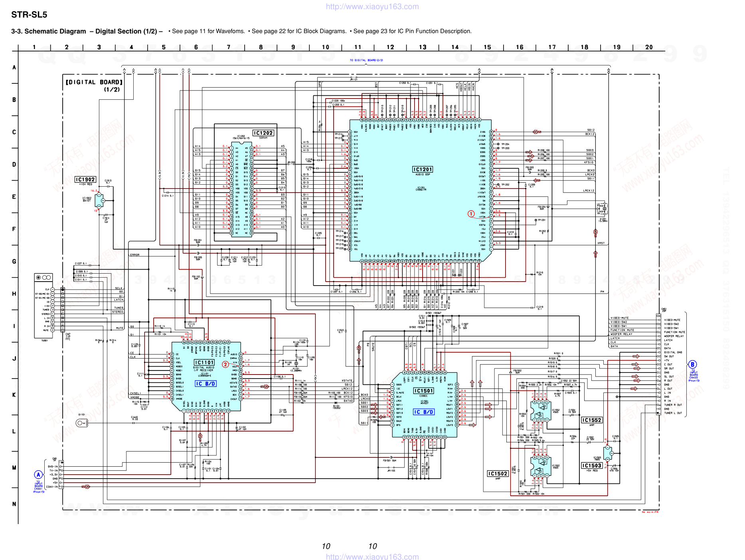Open the xiaoyu163.com link at page top
The image size is (745, 560).
pyautogui.click(x=372, y=6)
